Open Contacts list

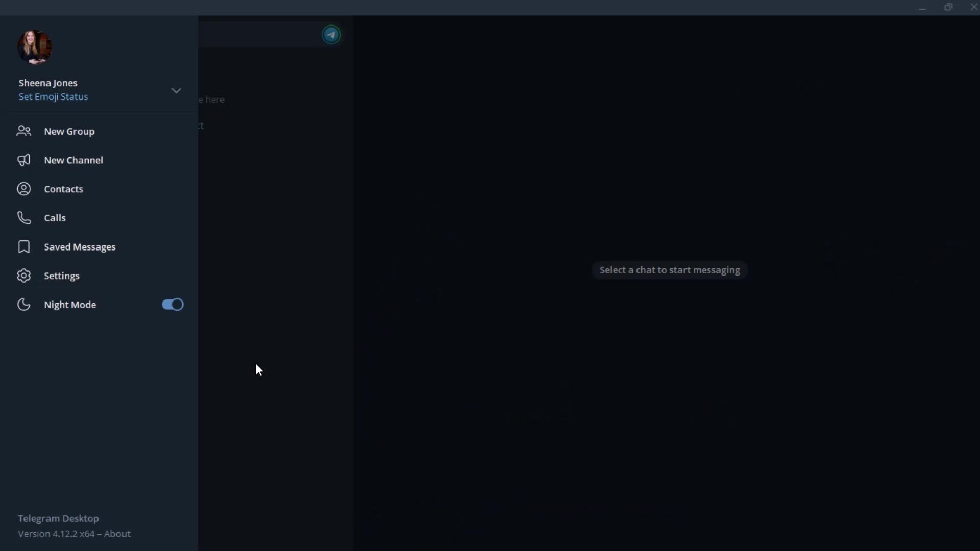coord(63,189)
